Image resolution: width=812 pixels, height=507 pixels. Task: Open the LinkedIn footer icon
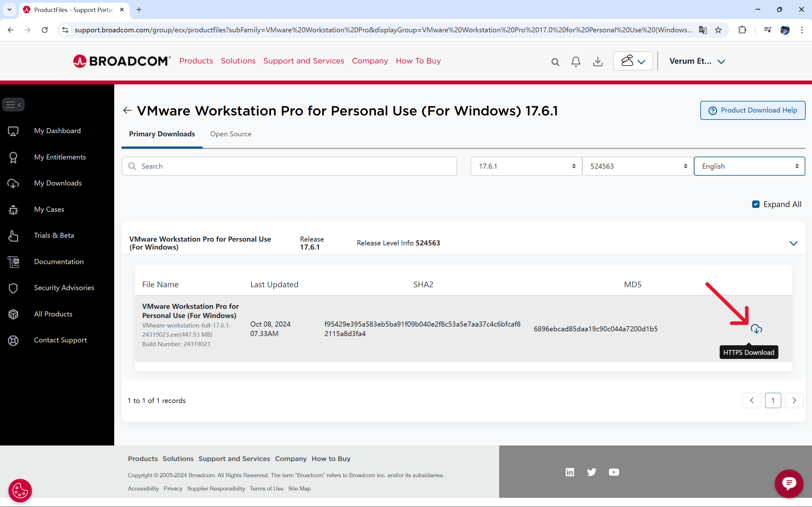[x=570, y=472]
